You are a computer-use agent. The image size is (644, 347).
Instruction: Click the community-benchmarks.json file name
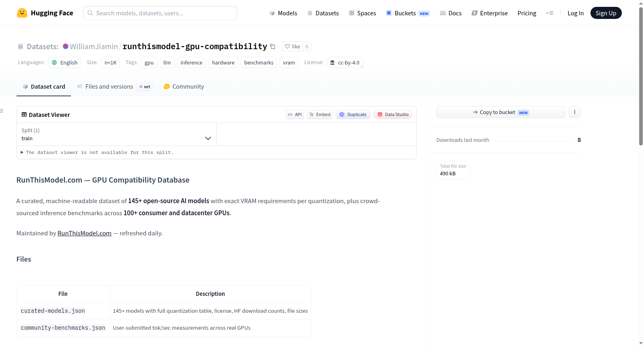(x=63, y=328)
